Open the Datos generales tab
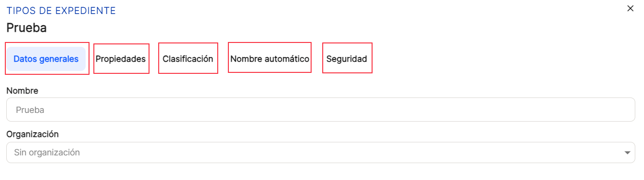Image resolution: width=644 pixels, height=180 pixels. point(46,59)
